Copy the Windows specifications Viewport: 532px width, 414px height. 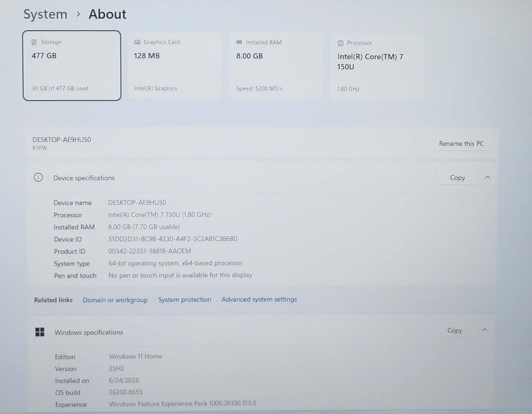click(455, 330)
